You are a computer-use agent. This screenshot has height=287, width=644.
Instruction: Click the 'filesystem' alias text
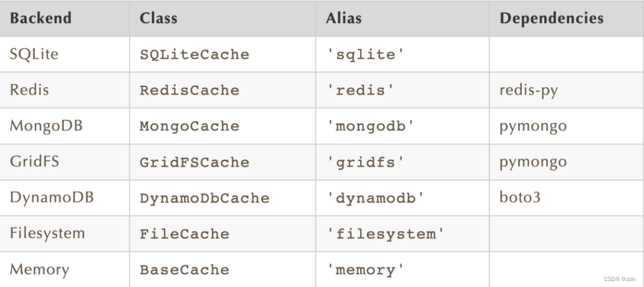click(385, 233)
